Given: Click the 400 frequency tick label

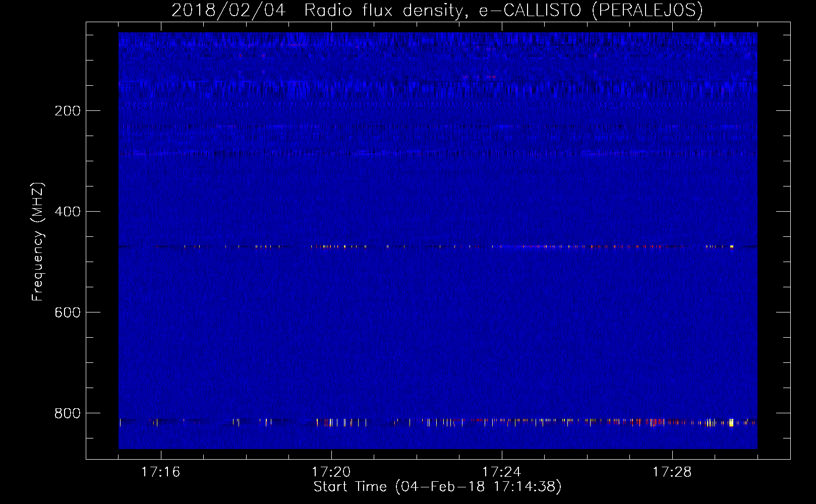Looking at the screenshot, I should (x=68, y=212).
